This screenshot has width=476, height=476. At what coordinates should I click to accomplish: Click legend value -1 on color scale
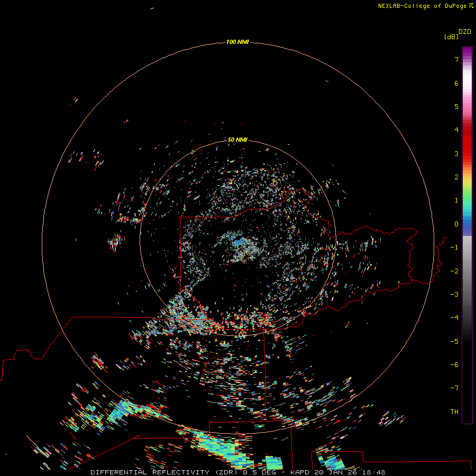(x=454, y=248)
